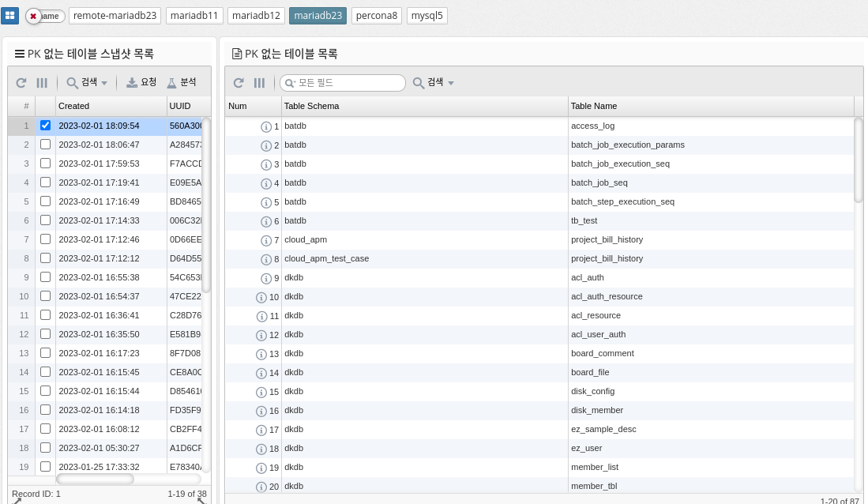Switch to the mariadb11 tab

pyautogui.click(x=194, y=16)
